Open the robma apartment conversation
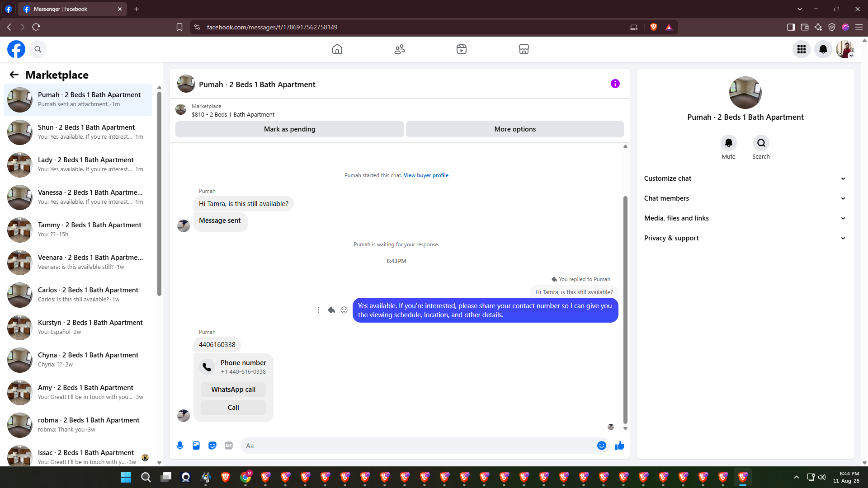868x488 pixels. tap(78, 425)
